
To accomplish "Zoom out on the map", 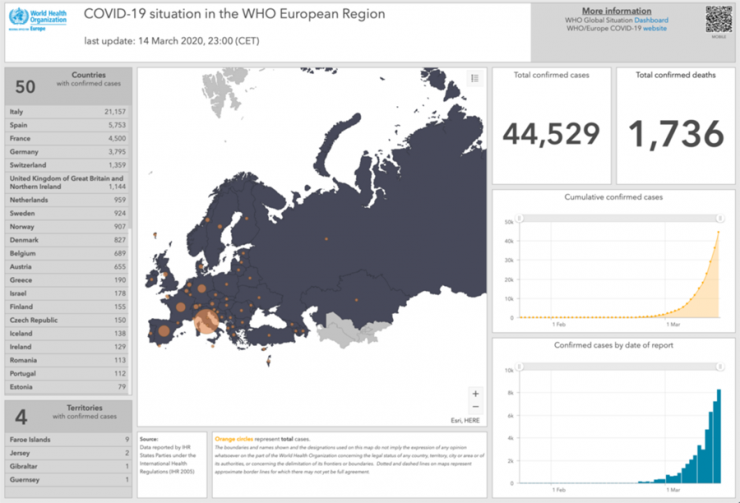I will tap(475, 407).
